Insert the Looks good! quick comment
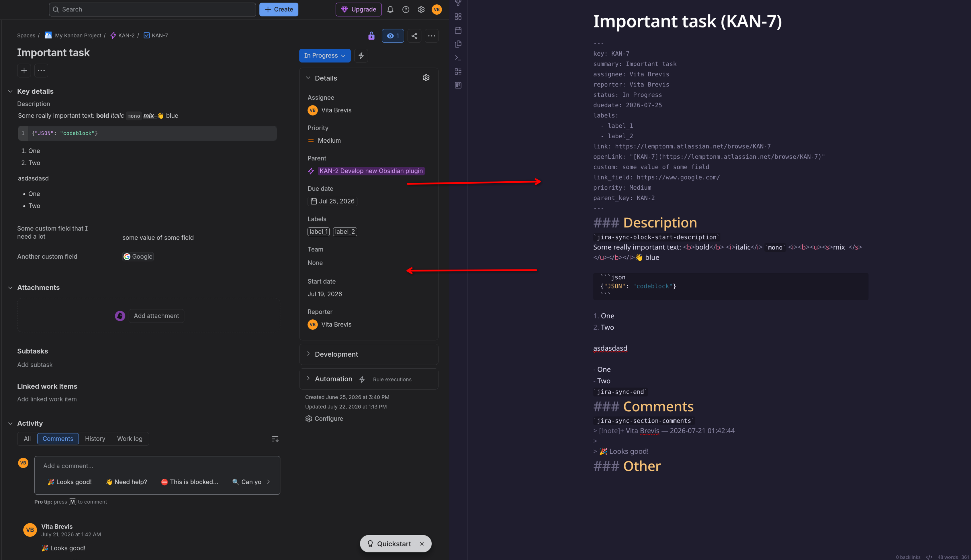 point(70,482)
